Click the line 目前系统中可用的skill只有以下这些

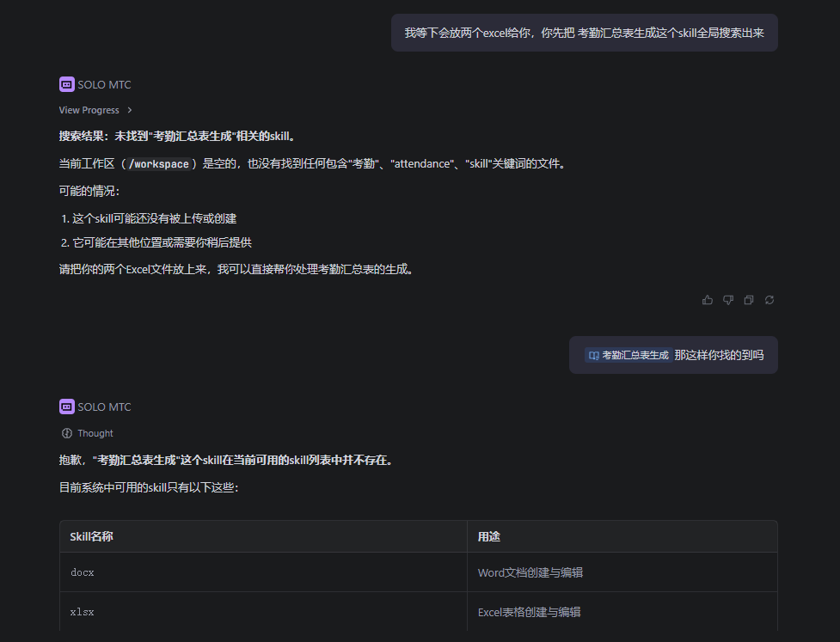[x=149, y=488]
